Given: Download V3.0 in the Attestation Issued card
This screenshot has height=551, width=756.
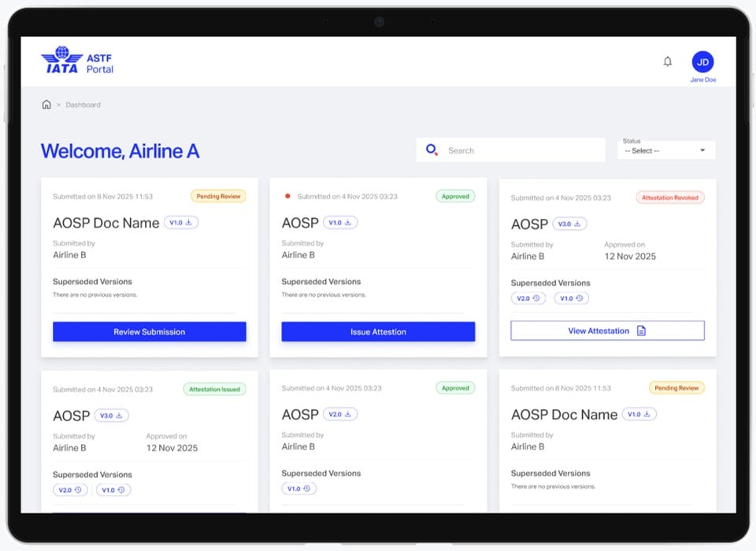Looking at the screenshot, I should [112, 416].
